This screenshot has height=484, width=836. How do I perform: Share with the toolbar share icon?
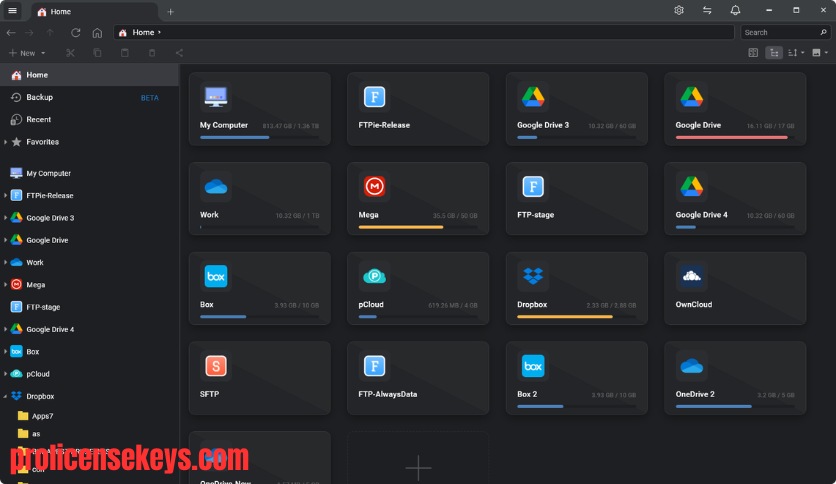(x=179, y=53)
